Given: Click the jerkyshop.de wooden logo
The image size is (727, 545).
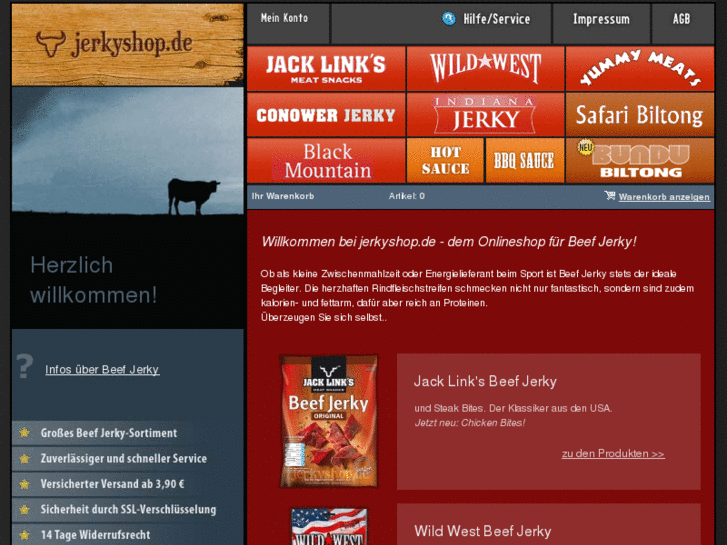Looking at the screenshot, I should click(128, 45).
